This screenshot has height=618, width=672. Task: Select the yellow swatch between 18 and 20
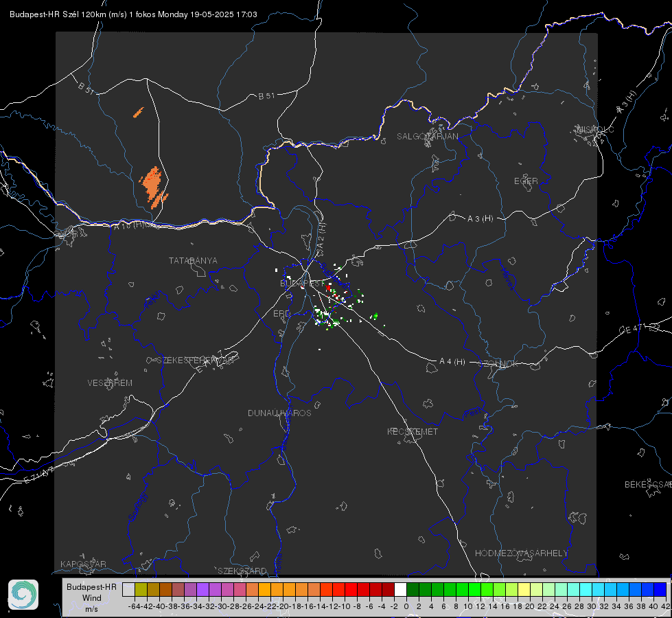click(524, 589)
